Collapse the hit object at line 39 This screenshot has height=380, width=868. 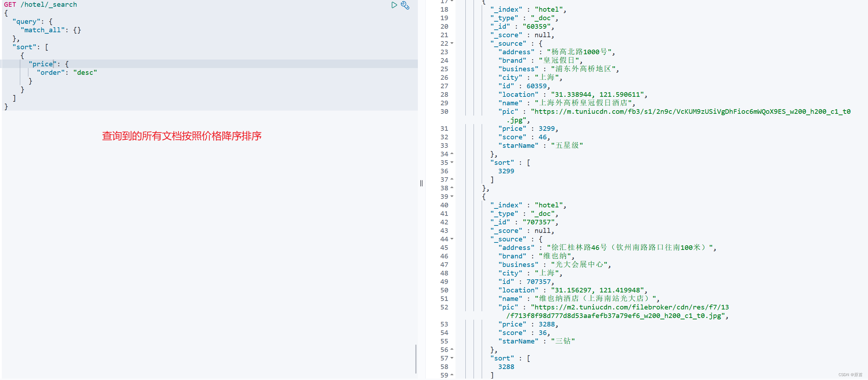pos(452,196)
